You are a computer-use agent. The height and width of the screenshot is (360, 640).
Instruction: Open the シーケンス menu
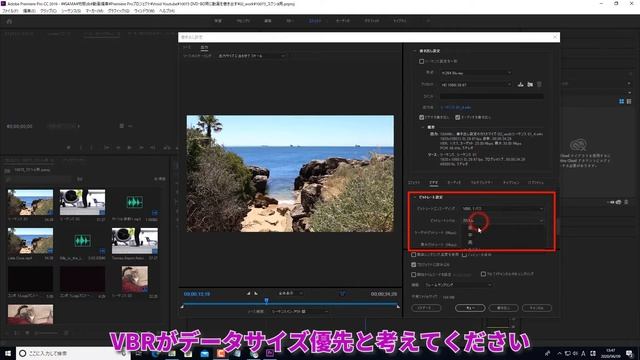71,11
